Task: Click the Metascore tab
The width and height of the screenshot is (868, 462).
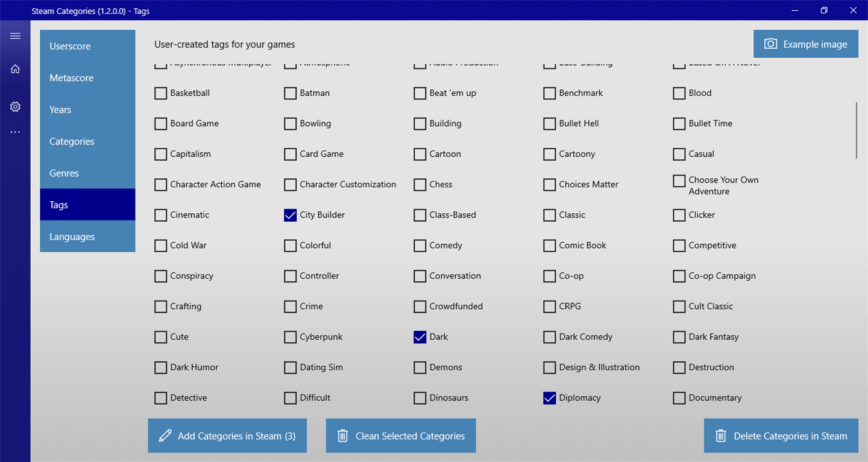Action: pos(87,78)
